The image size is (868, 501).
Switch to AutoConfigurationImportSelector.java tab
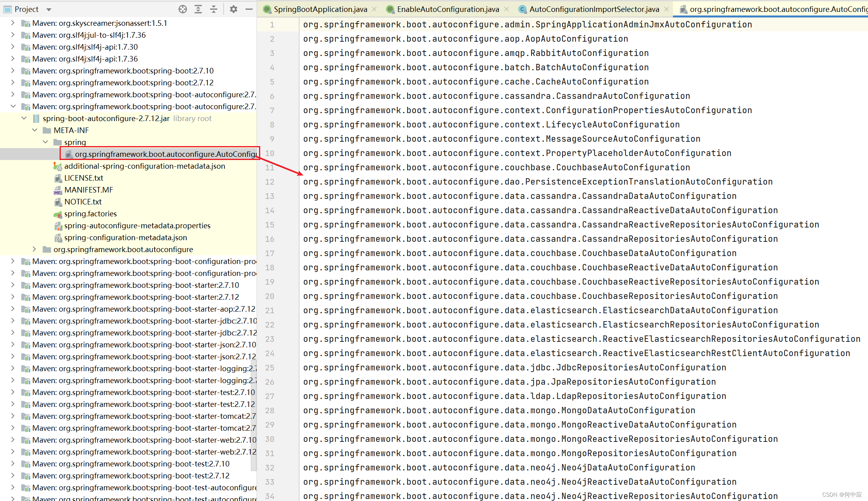(594, 9)
